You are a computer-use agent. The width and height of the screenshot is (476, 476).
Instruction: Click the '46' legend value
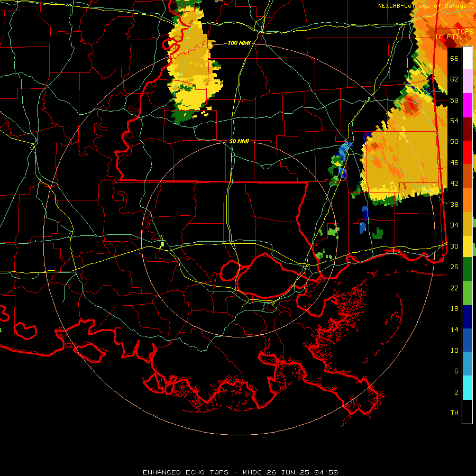point(454,163)
